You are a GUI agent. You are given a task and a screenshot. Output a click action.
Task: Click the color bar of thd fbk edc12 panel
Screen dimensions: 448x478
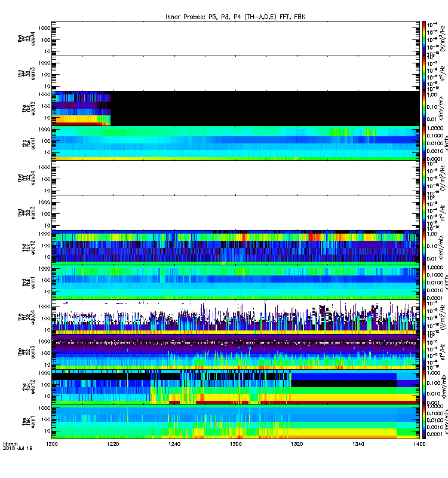click(424, 247)
